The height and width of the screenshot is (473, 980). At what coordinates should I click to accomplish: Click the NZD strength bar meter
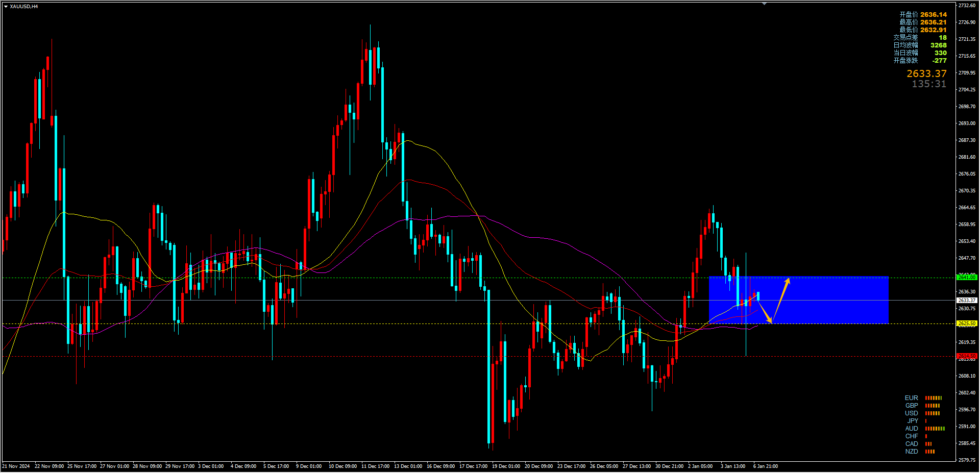pos(930,452)
